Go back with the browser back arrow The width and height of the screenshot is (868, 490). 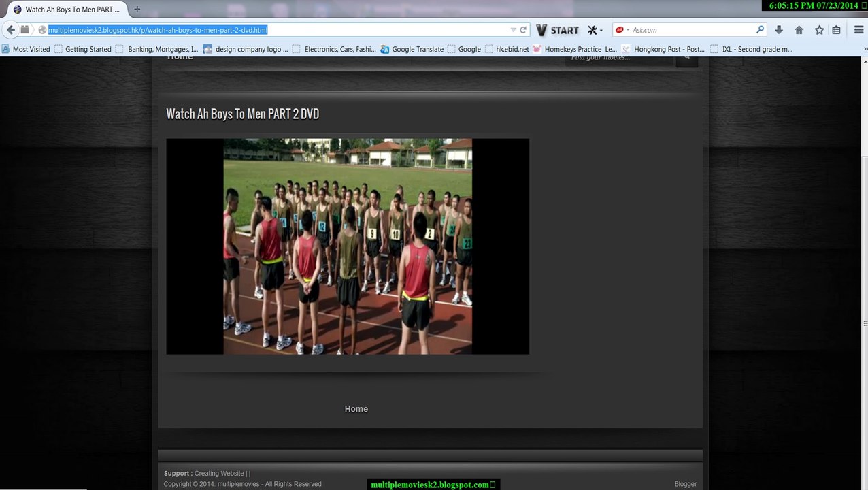[x=10, y=30]
